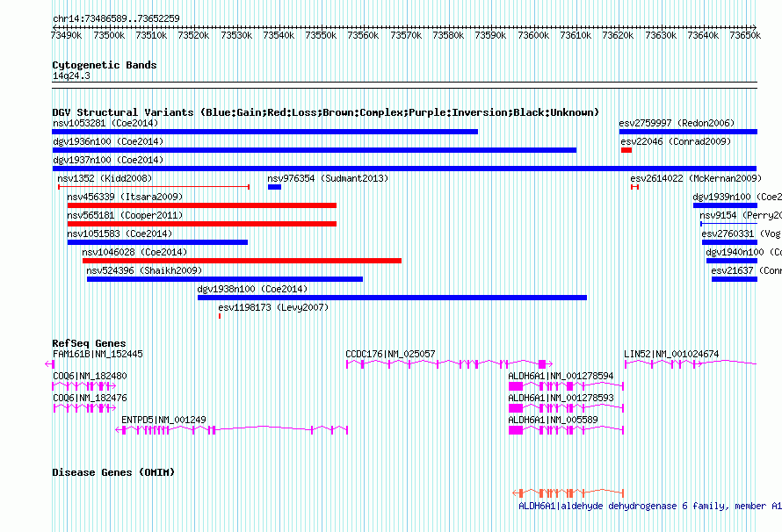782x532 pixels.
Task: Select the COQ6|NM_182480 gene model
Action: 84,386
